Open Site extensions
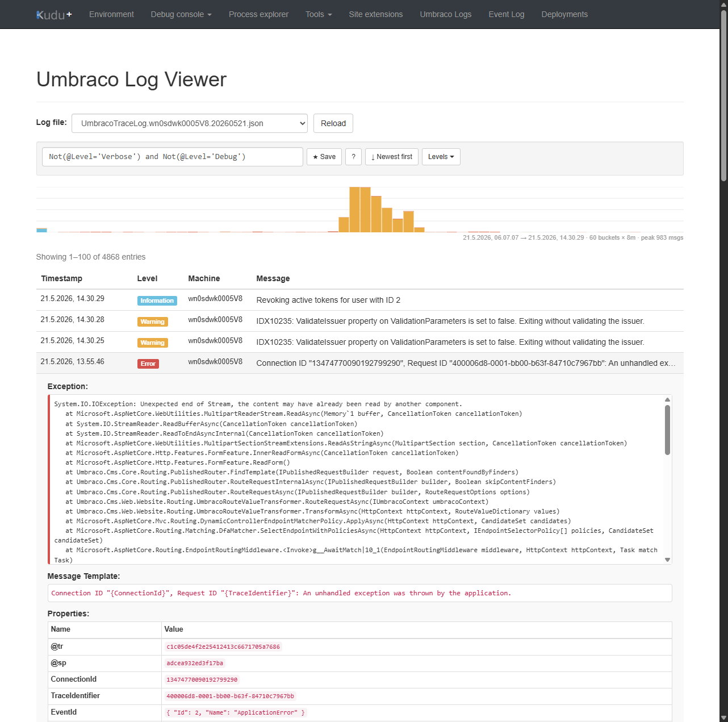The width and height of the screenshot is (728, 722). click(376, 14)
